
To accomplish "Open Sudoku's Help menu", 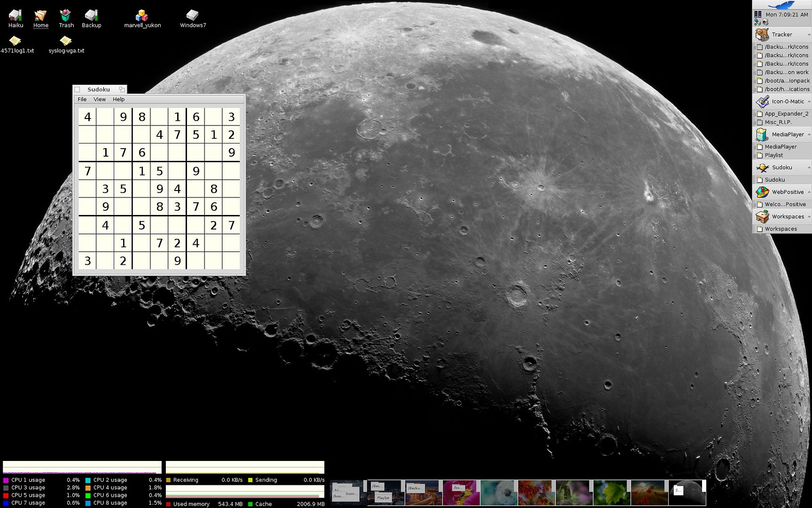I will [118, 99].
